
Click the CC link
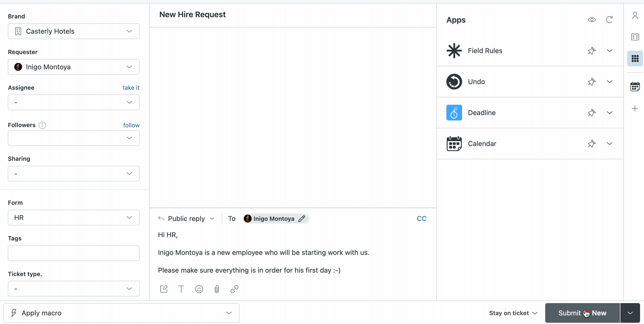[x=422, y=219]
